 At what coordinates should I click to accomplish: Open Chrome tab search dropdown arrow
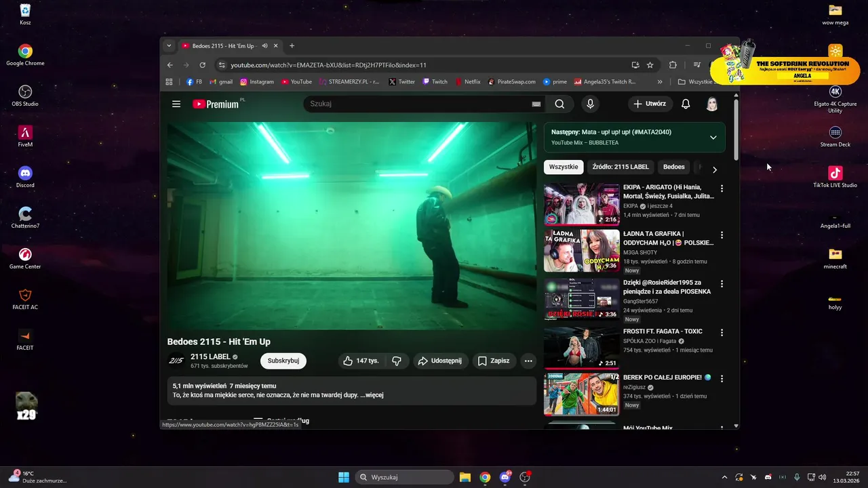coord(169,46)
